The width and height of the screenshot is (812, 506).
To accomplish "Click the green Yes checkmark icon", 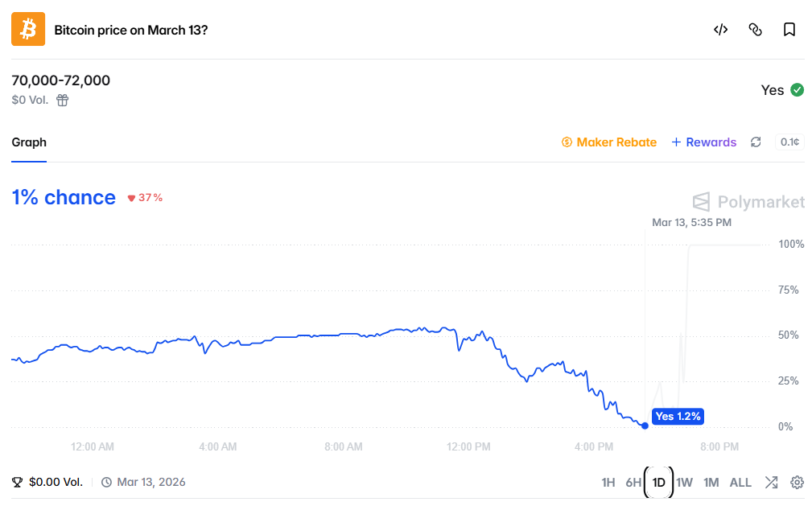I will click(797, 90).
